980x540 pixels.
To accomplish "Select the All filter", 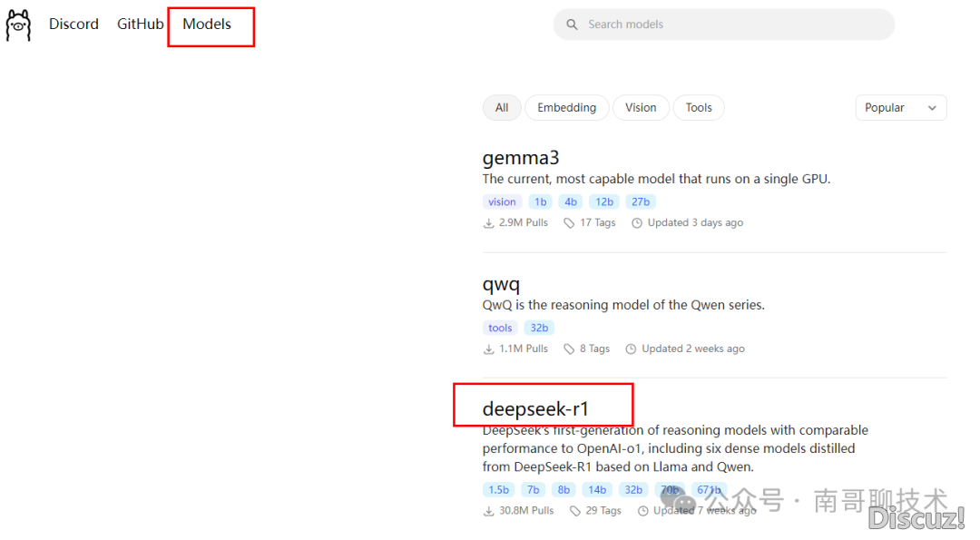I will [502, 107].
